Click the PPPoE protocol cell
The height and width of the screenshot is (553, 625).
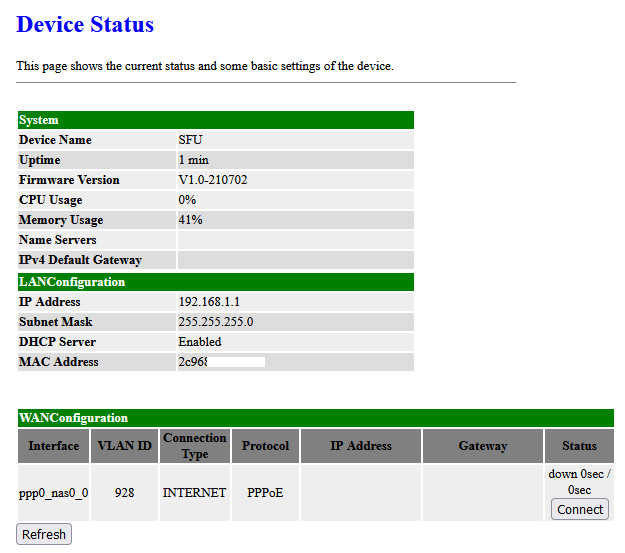[265, 493]
